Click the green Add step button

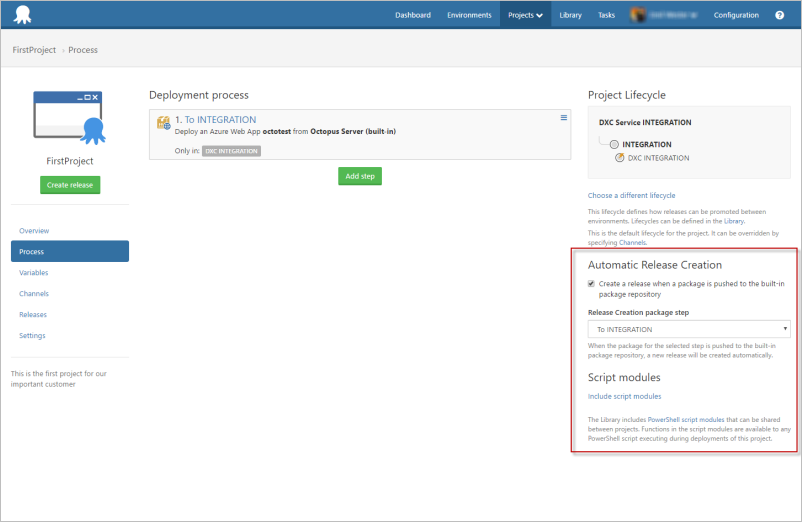[x=359, y=176]
